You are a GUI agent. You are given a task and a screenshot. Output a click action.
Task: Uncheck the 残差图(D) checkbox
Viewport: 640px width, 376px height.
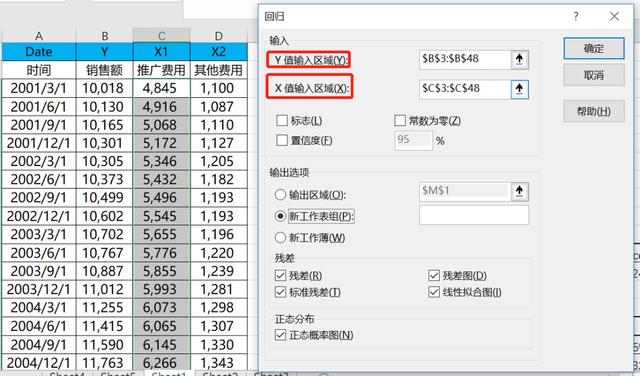pos(434,276)
